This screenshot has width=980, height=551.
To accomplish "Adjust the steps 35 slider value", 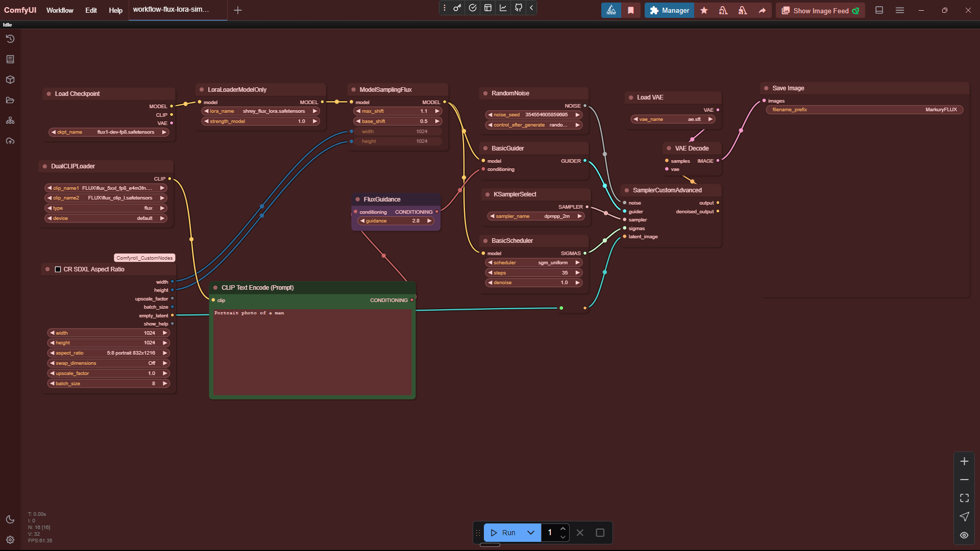I will click(533, 273).
